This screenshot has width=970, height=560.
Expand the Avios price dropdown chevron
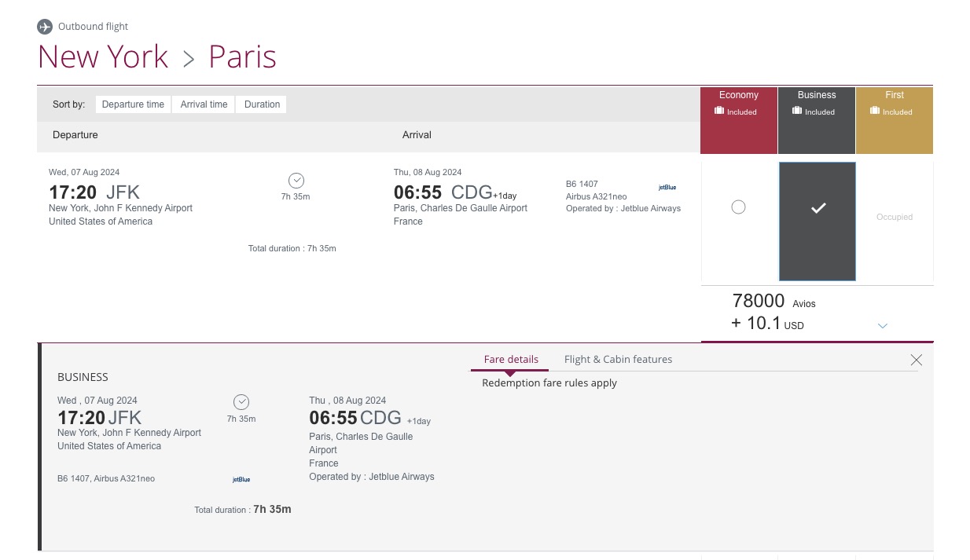pyautogui.click(x=882, y=326)
